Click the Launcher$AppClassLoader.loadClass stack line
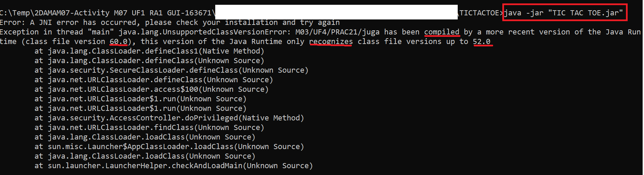Screen dimensions: 644x175 pos(169,147)
